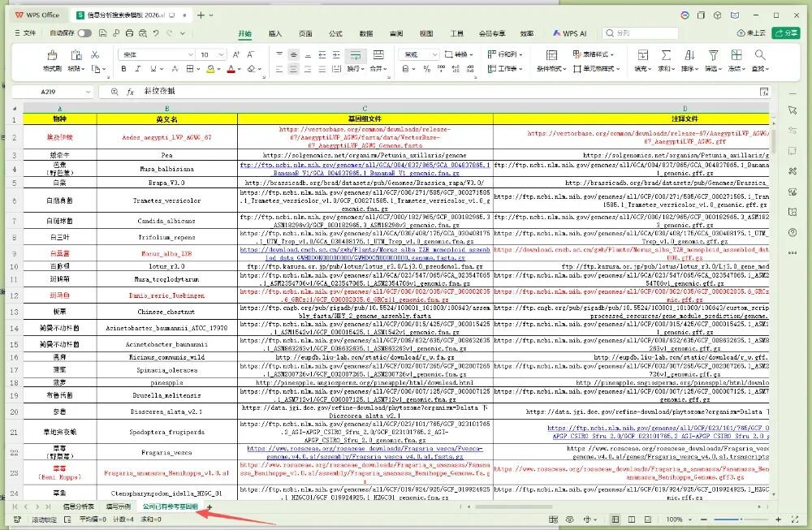Click the Wrap Text (换行) icon
Viewport: 812px width, 530px height.
[356, 55]
